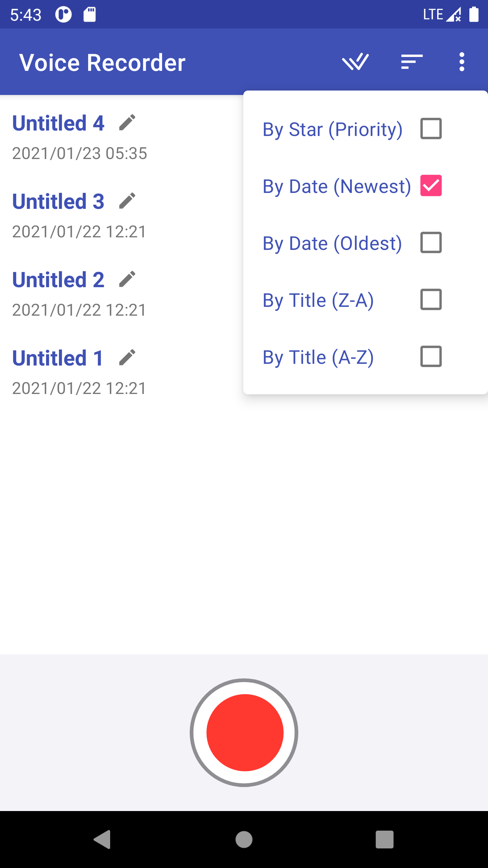This screenshot has height=868, width=488.
Task: Uncheck the By Date (Newest) checkbox
Action: [x=431, y=186]
